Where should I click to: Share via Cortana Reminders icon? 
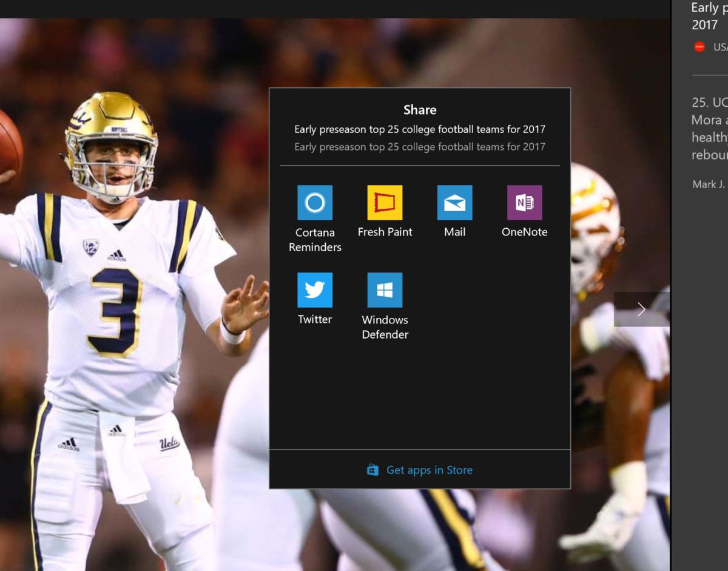coord(315,203)
